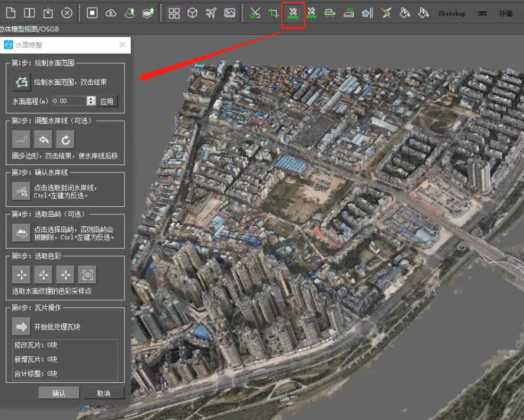
Task: Select the draw water surface range tool
Action: click(x=21, y=81)
